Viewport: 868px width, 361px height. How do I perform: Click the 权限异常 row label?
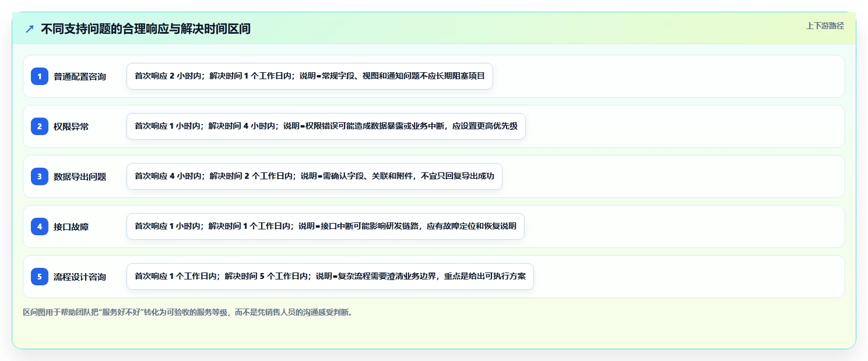pyautogui.click(x=71, y=126)
